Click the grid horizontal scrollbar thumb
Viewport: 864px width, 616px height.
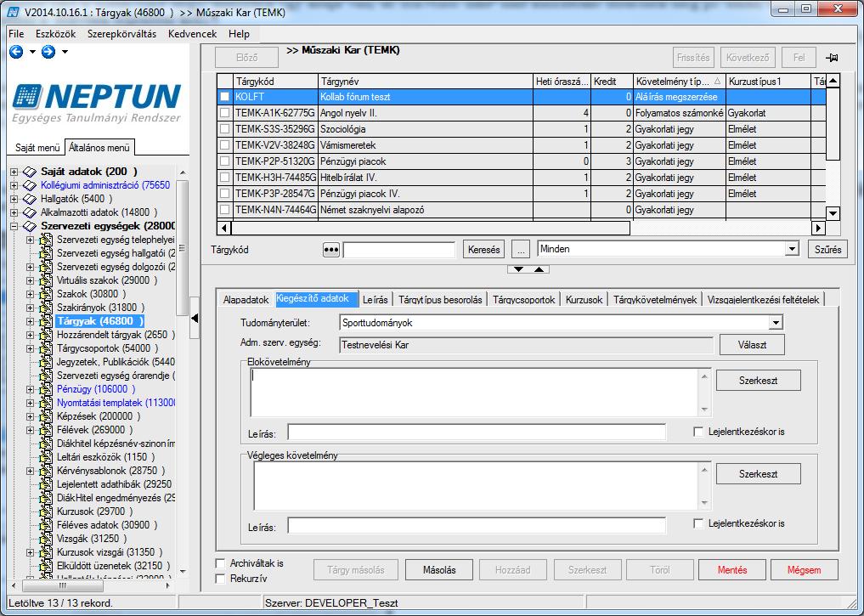coord(431,228)
